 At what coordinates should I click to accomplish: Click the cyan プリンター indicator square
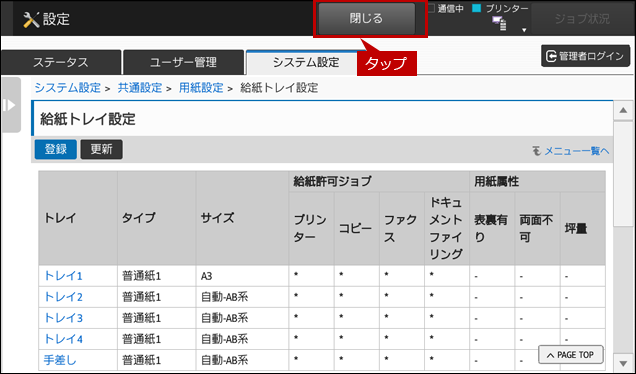pyautogui.click(x=477, y=8)
